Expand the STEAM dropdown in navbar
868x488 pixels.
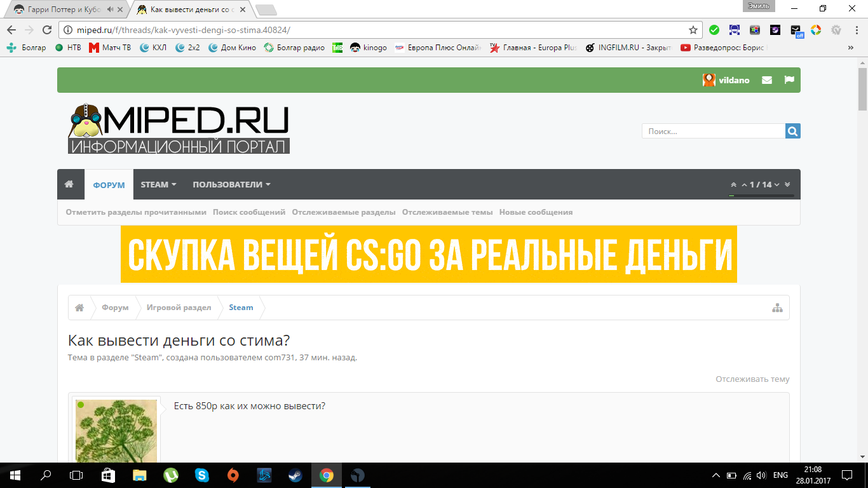(158, 184)
